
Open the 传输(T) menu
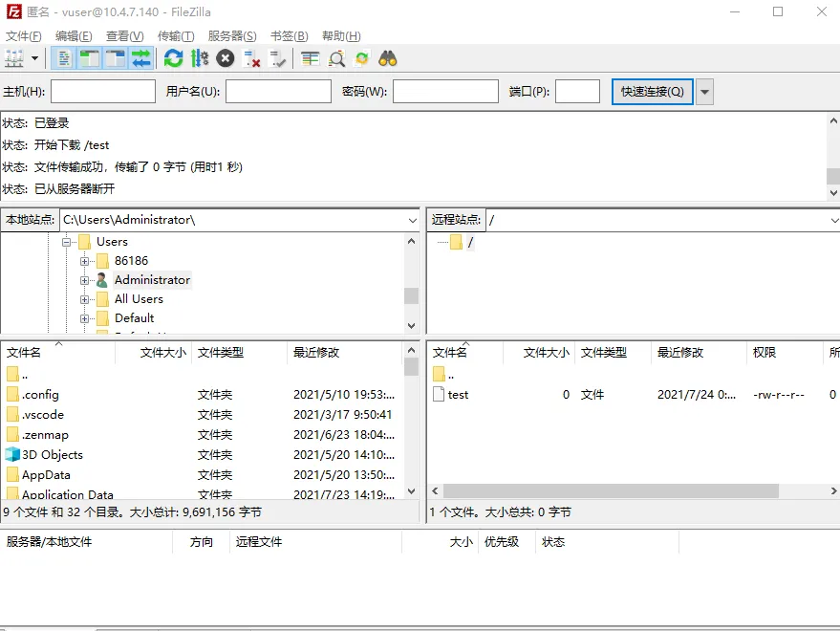(176, 36)
